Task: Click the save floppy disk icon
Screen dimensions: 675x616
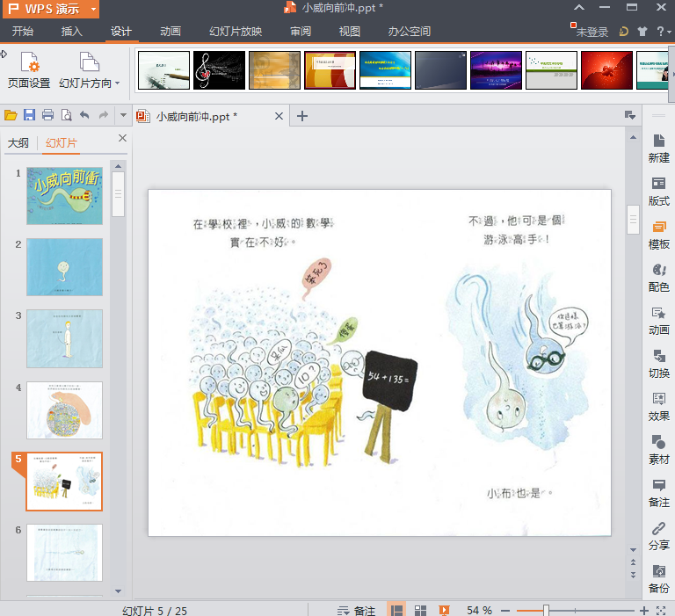Action: [29, 115]
